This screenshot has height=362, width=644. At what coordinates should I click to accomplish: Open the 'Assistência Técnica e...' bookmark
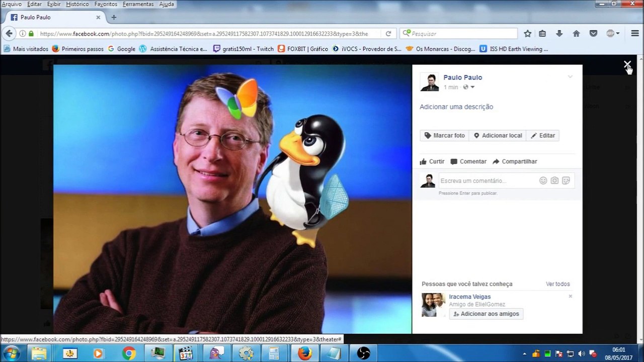click(173, 49)
